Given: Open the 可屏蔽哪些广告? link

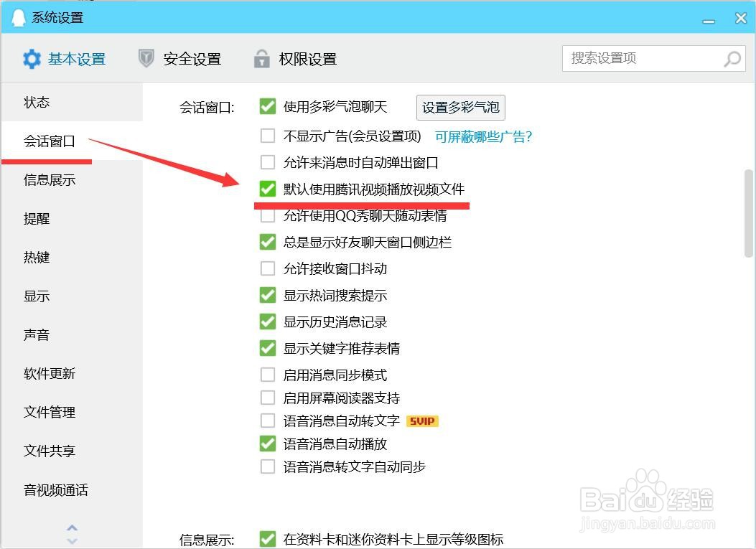Looking at the screenshot, I should click(484, 136).
